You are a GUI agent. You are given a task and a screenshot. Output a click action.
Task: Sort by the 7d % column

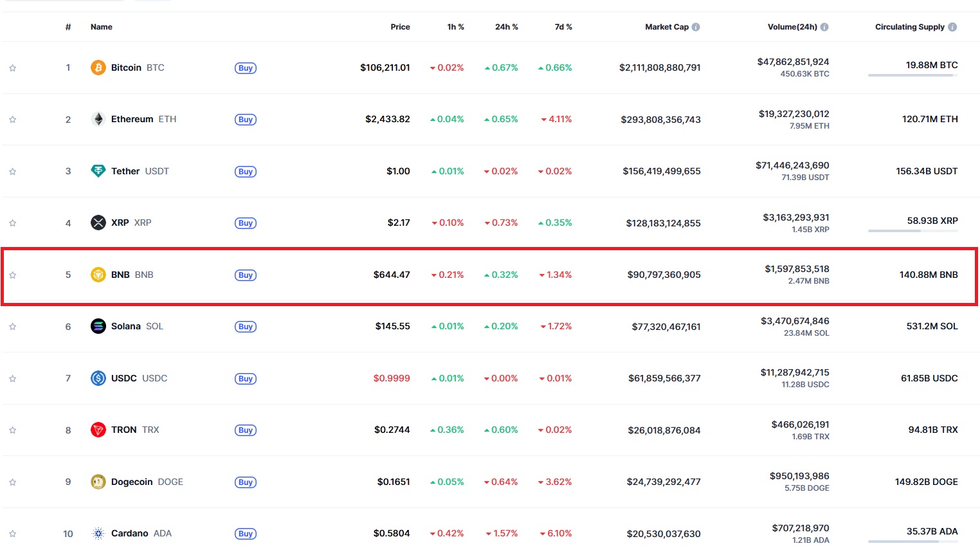pos(563,27)
